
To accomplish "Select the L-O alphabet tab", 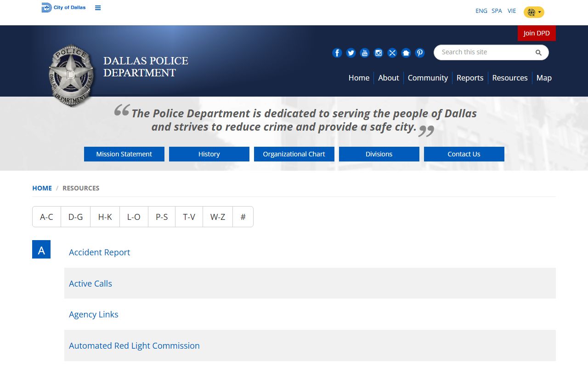I will point(134,217).
